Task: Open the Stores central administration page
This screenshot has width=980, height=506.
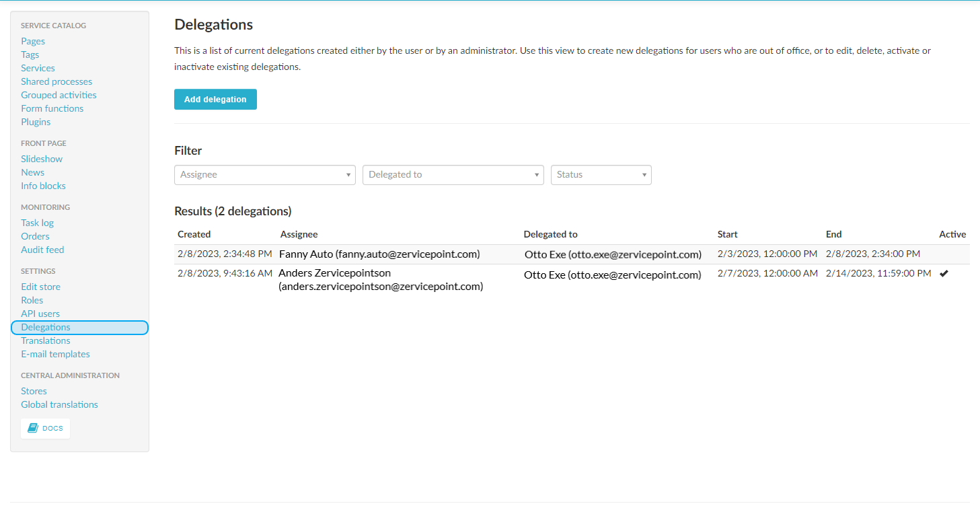Action: tap(34, 391)
